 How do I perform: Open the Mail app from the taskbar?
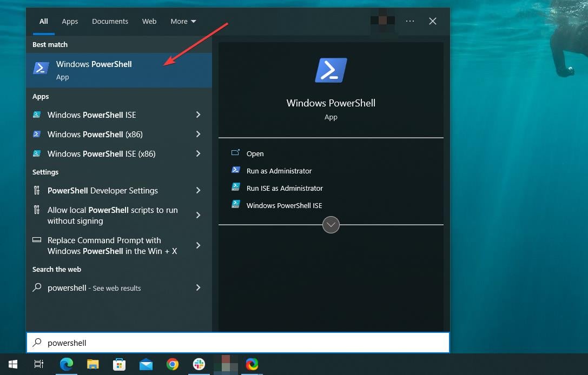point(146,365)
